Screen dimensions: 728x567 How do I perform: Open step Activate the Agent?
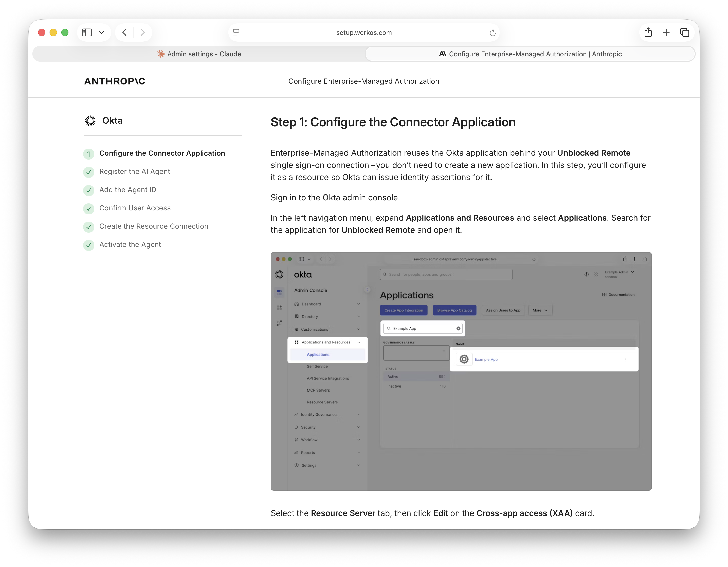point(130,244)
